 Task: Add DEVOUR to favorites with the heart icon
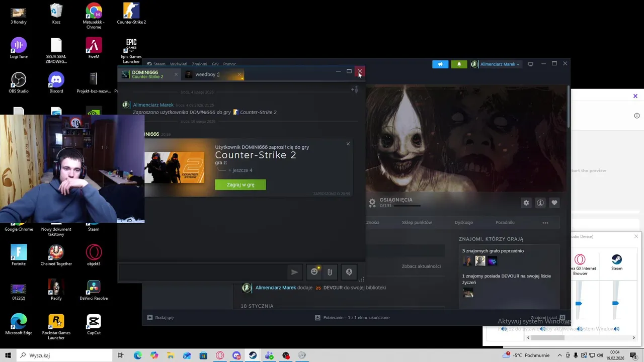[554, 203]
